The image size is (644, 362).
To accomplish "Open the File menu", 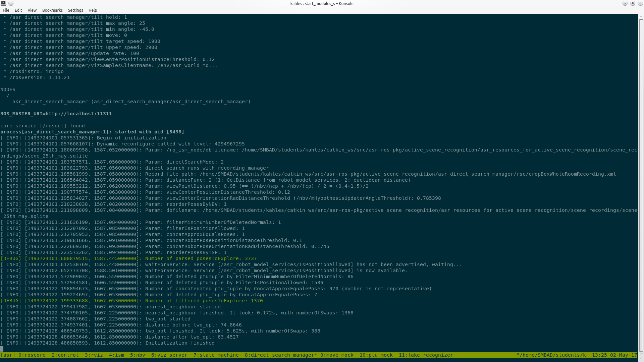I will pyautogui.click(x=6, y=10).
